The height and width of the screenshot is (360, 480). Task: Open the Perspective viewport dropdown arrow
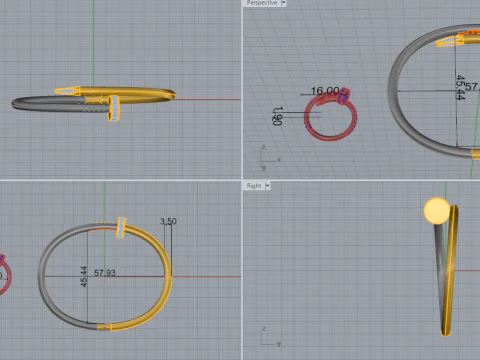pos(284,3)
